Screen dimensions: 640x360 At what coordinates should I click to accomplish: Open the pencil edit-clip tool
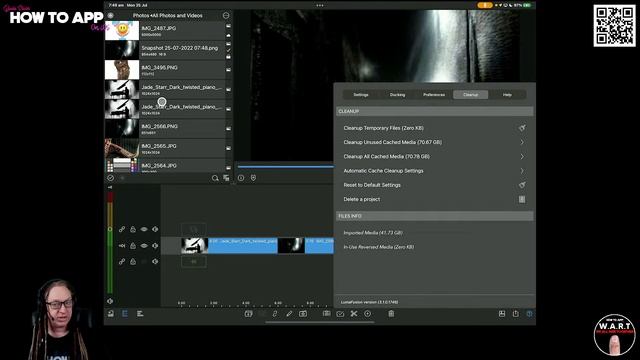click(289, 313)
